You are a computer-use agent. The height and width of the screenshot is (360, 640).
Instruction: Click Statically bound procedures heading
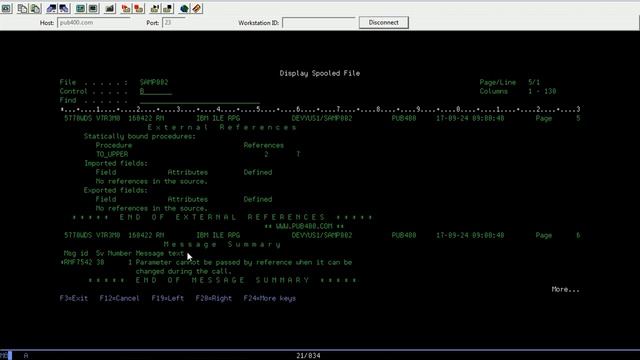coord(140,136)
